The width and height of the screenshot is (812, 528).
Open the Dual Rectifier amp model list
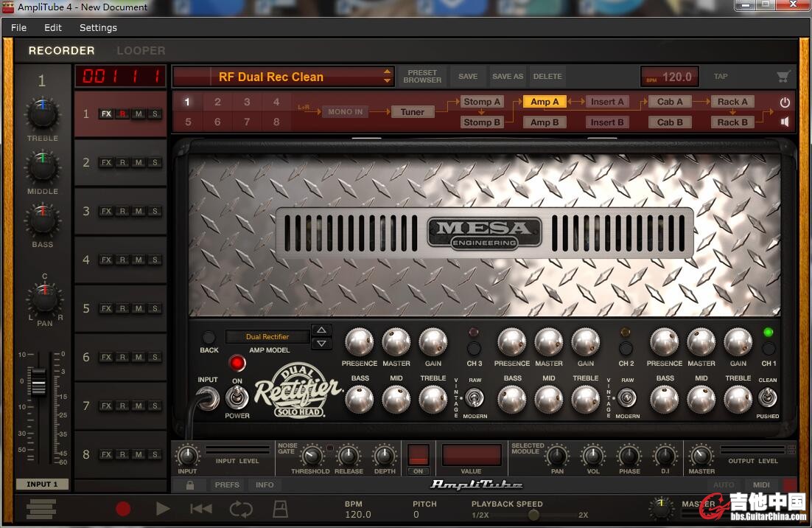pos(267,337)
